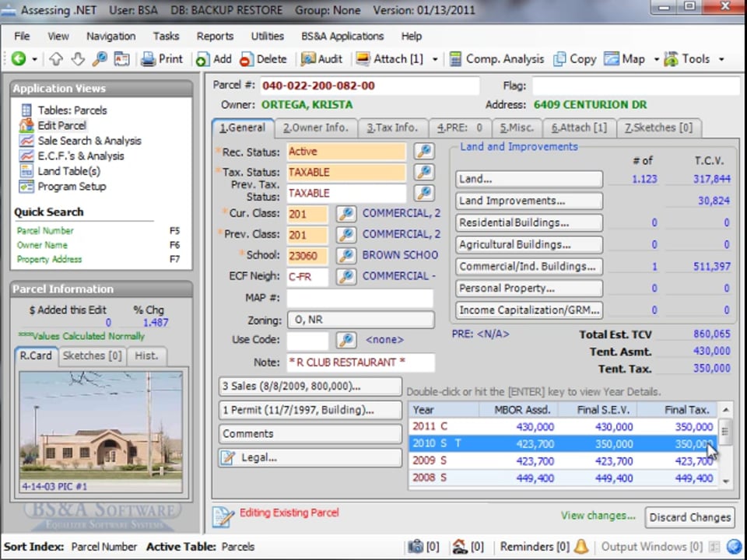
Task: Open the Zoning dropdown field
Action: click(x=360, y=320)
